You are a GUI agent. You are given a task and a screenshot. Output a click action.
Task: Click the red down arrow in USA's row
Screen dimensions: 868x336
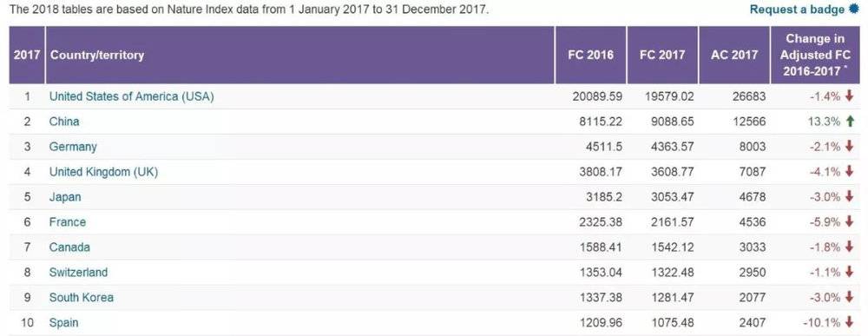pos(851,96)
